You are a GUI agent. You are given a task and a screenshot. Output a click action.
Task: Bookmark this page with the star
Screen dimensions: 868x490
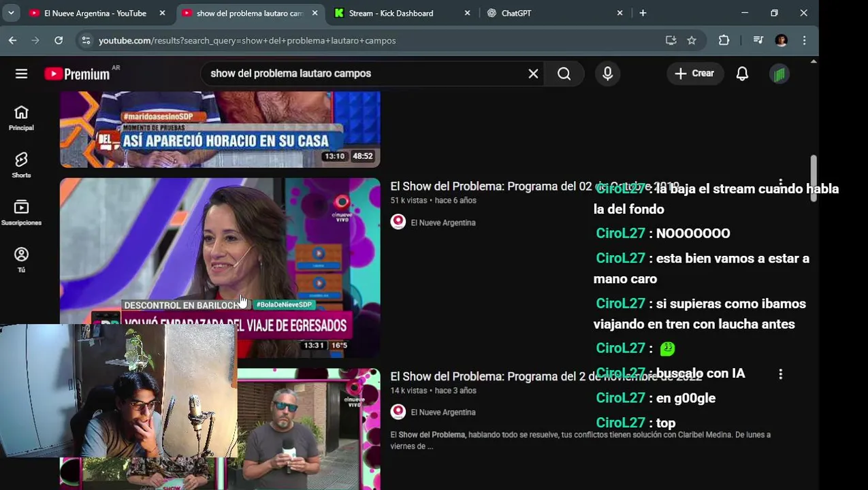pos(692,40)
